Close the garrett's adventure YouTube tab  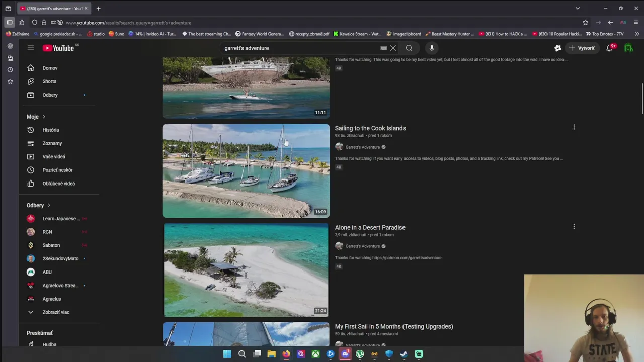tap(86, 9)
